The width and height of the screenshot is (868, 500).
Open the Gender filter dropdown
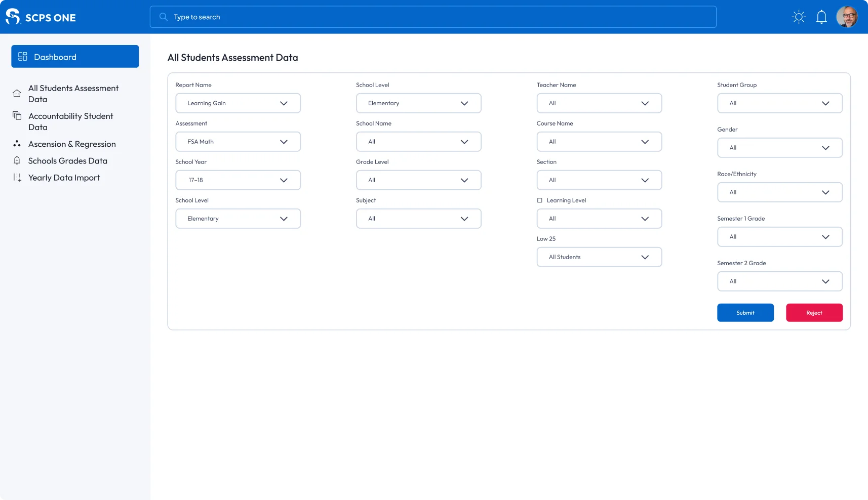779,148
